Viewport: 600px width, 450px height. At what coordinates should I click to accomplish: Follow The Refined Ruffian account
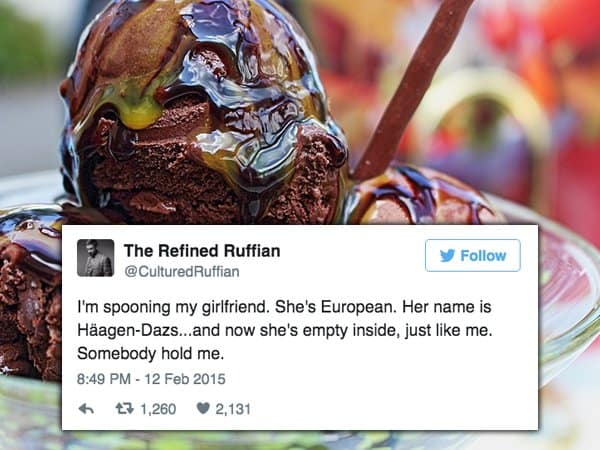pyautogui.click(x=473, y=255)
